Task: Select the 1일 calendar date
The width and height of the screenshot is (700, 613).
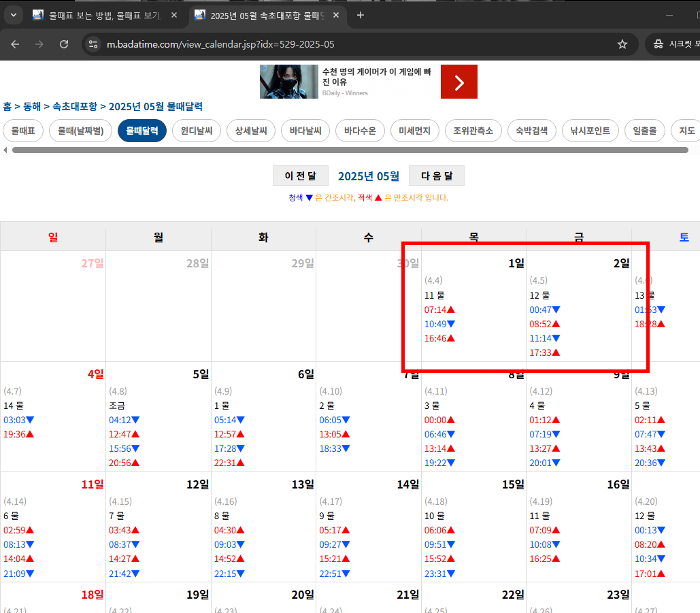Action: pyautogui.click(x=516, y=263)
